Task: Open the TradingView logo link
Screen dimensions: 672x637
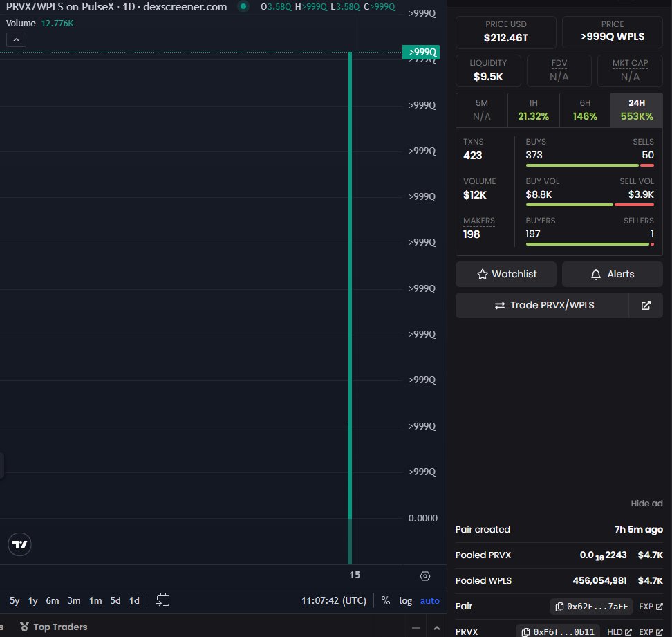Action: (x=20, y=544)
